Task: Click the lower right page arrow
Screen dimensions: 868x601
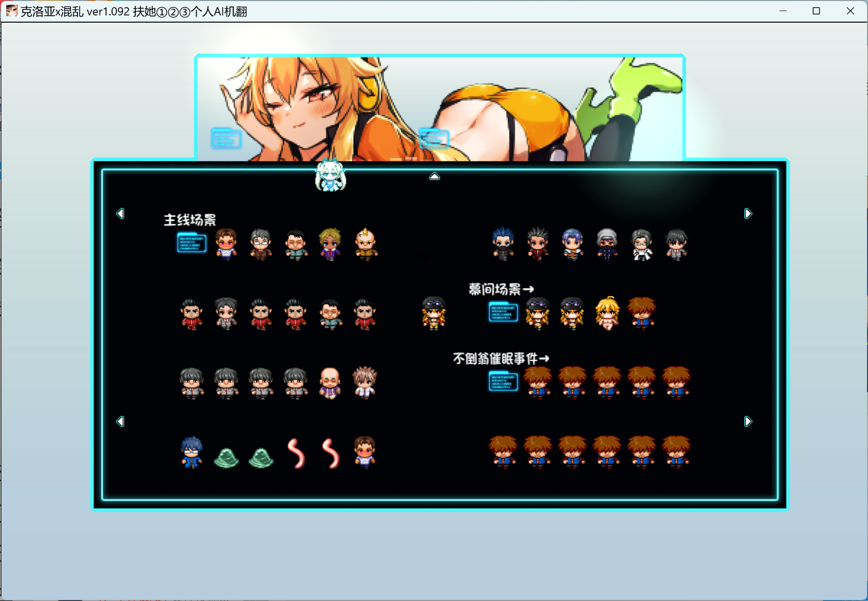Action: coord(748,421)
